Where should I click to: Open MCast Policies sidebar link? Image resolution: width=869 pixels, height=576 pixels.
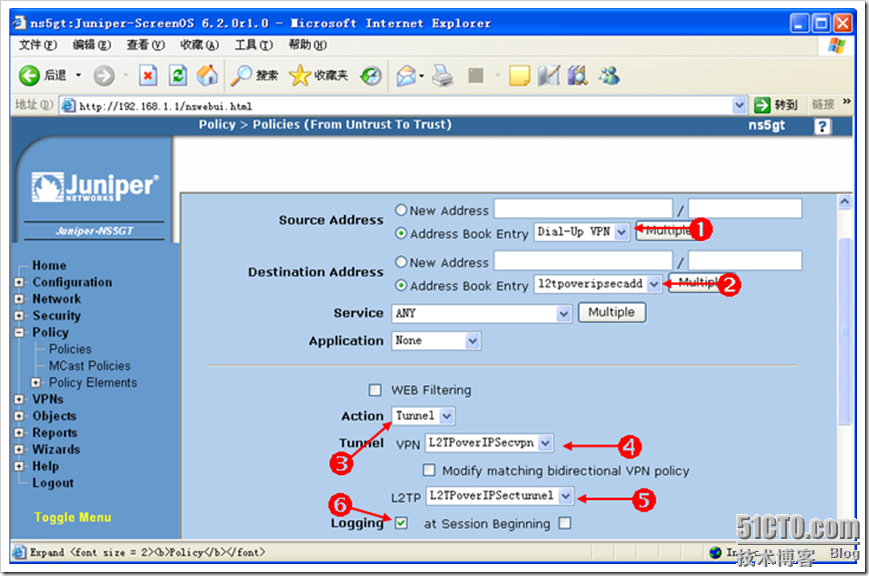(x=89, y=366)
